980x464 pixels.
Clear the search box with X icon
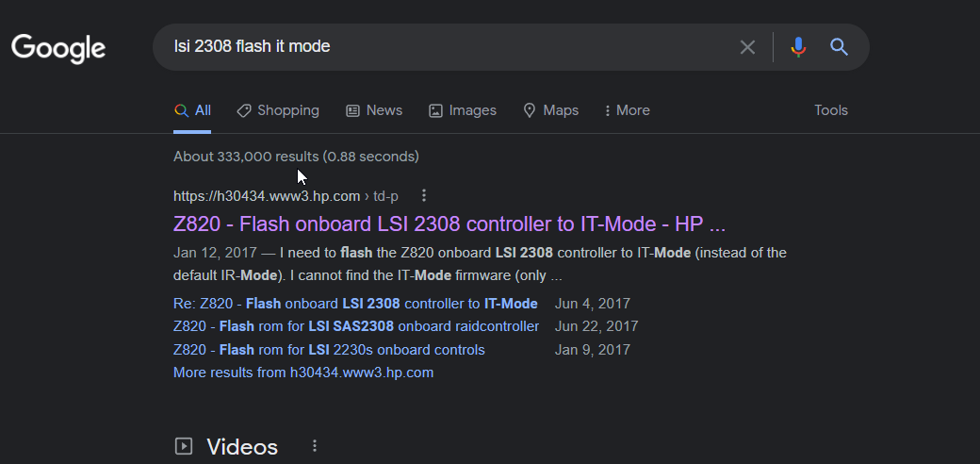tap(747, 47)
